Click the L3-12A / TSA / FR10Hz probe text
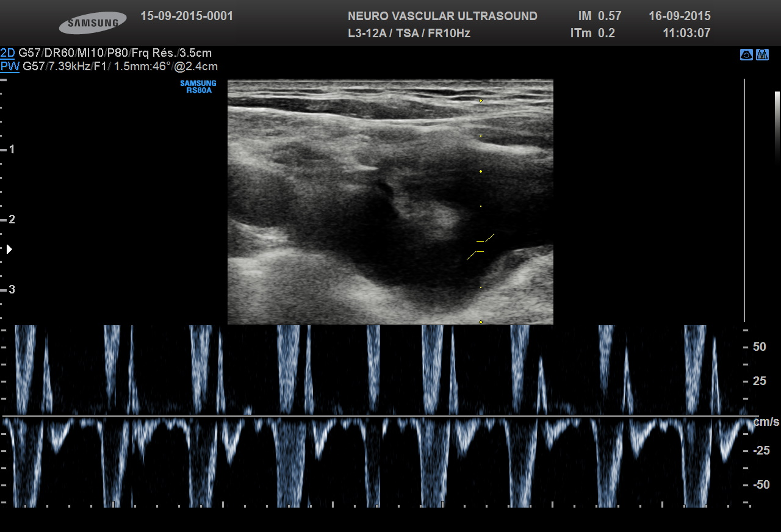This screenshot has width=781, height=532. pyautogui.click(x=409, y=33)
